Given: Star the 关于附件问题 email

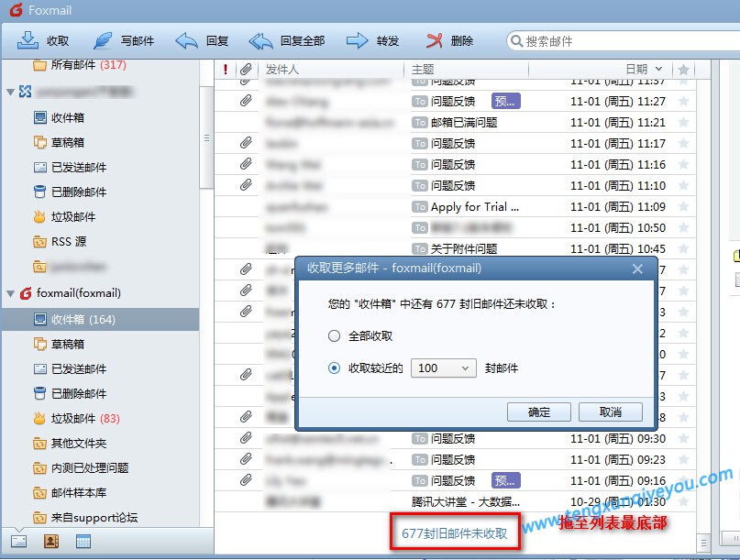Looking at the screenshot, I should [683, 248].
